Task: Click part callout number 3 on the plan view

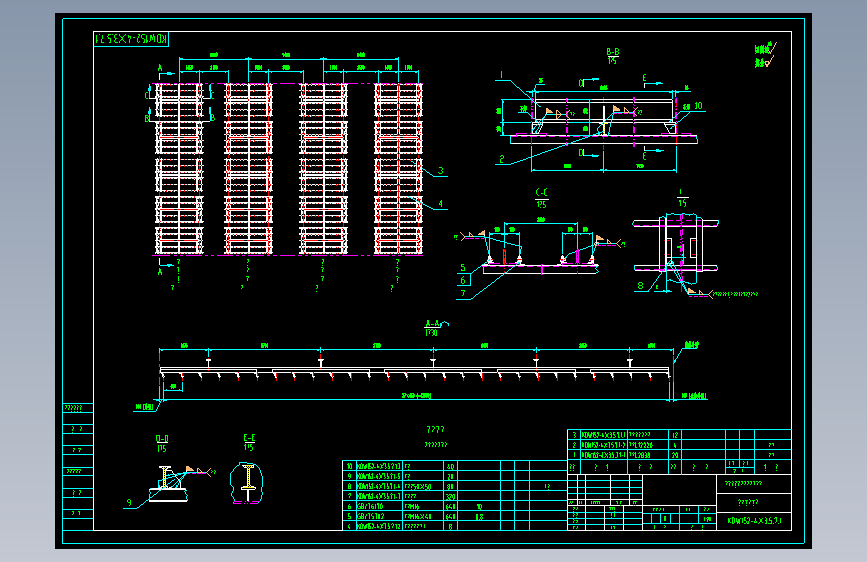Action: pos(441,170)
